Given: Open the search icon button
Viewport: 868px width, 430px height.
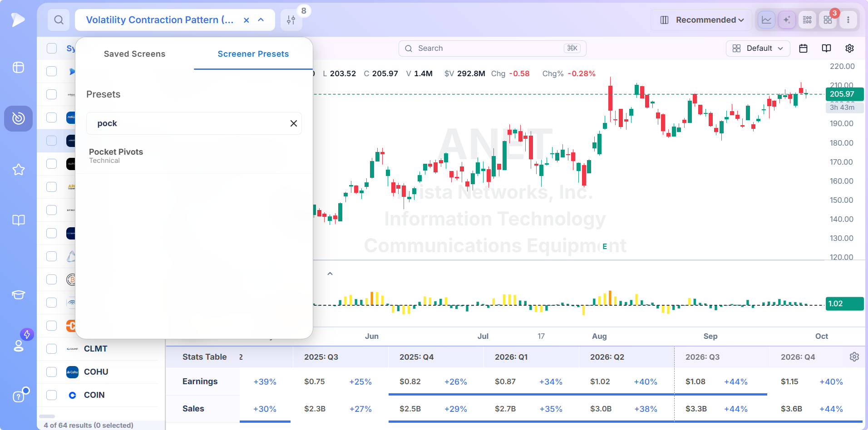Looking at the screenshot, I should click(59, 20).
